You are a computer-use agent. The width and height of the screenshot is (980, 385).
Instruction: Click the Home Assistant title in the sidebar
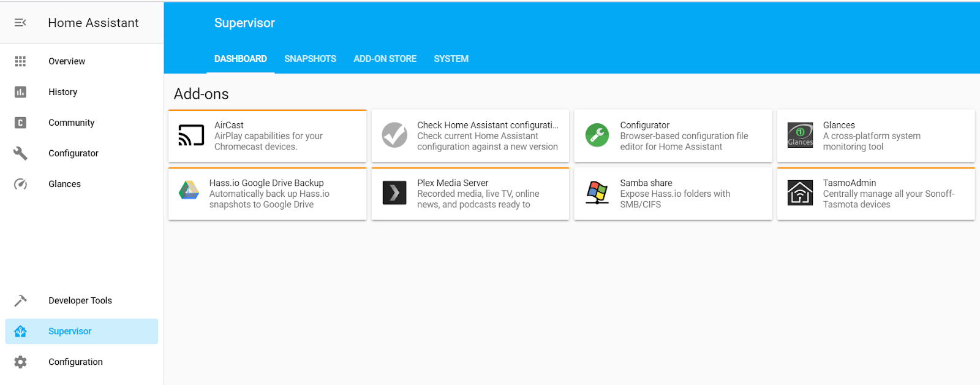click(93, 23)
